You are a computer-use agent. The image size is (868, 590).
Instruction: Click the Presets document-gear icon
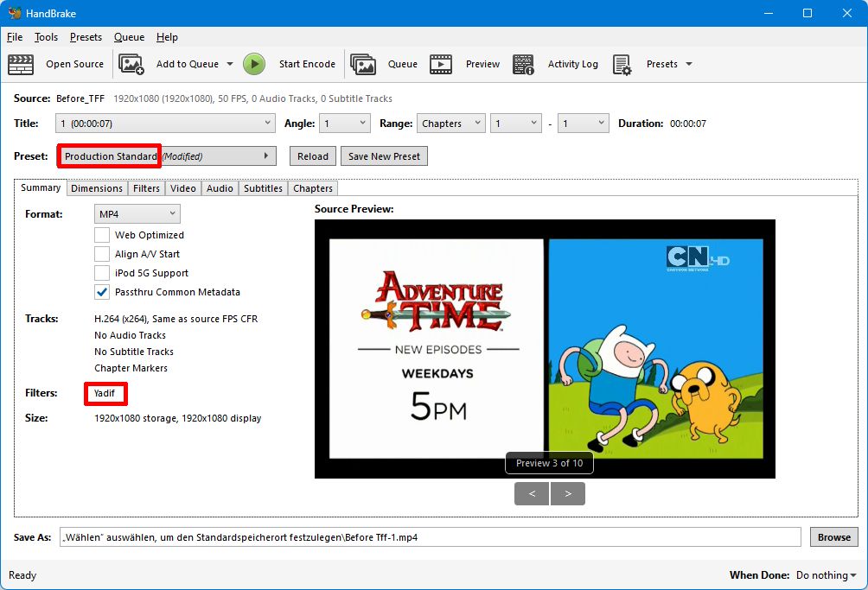(x=622, y=64)
